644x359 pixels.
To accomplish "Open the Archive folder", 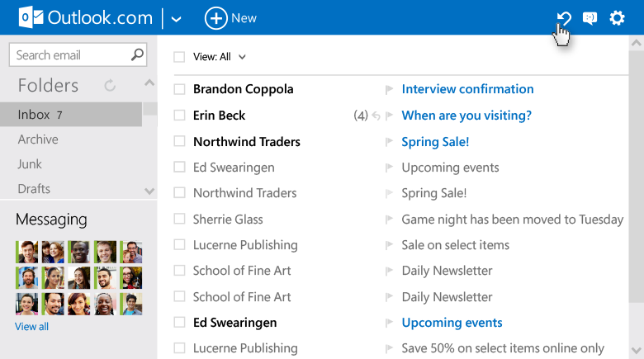I will click(x=38, y=139).
